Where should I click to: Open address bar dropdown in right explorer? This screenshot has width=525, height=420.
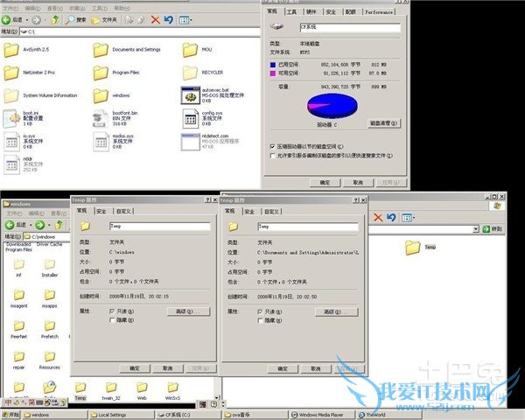(476, 229)
